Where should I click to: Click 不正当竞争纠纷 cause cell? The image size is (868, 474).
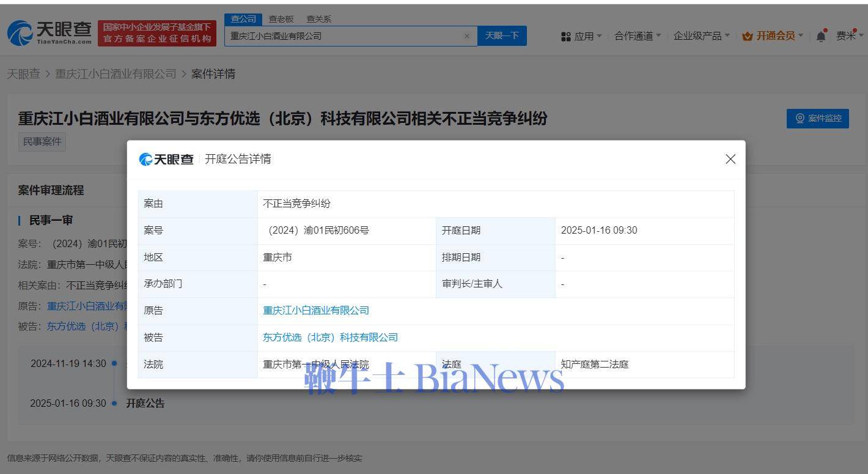pyautogui.click(x=495, y=204)
